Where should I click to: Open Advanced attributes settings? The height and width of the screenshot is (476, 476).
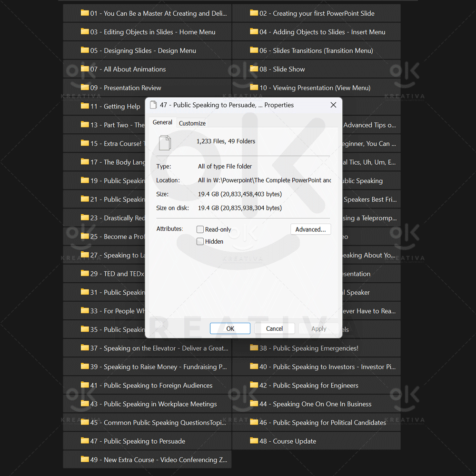310,229
